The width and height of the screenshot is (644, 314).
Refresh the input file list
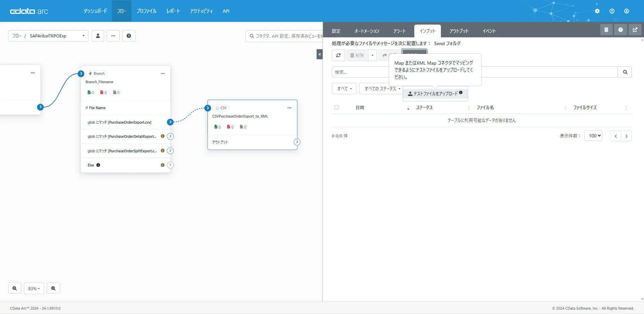(x=338, y=55)
